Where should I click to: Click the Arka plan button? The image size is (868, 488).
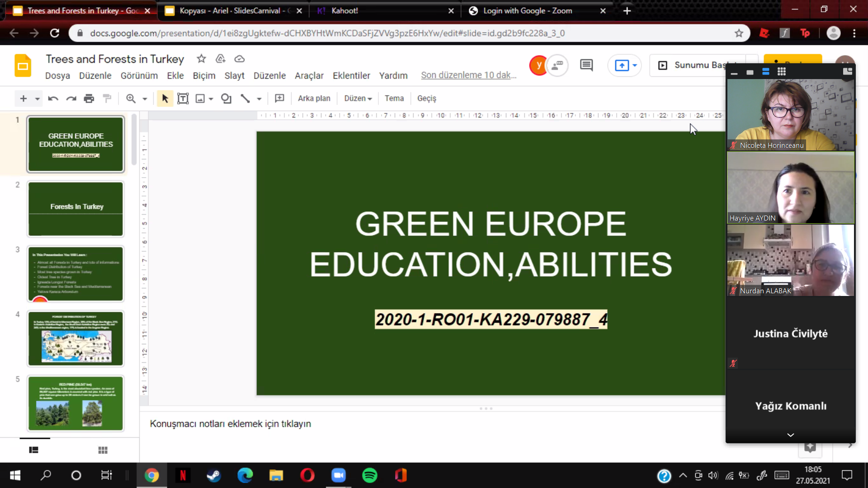tap(314, 99)
